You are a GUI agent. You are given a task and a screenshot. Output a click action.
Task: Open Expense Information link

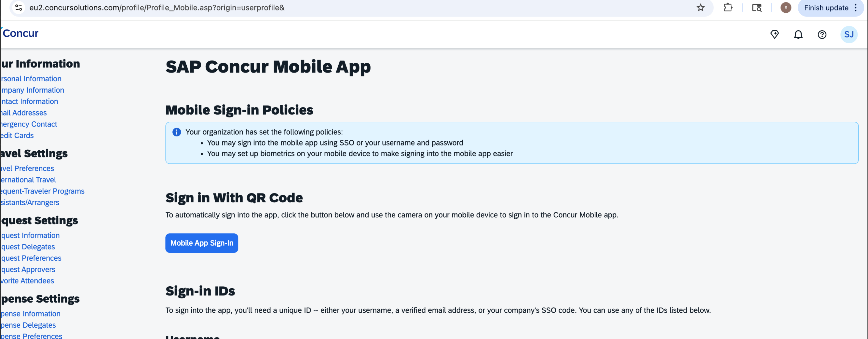(31, 314)
